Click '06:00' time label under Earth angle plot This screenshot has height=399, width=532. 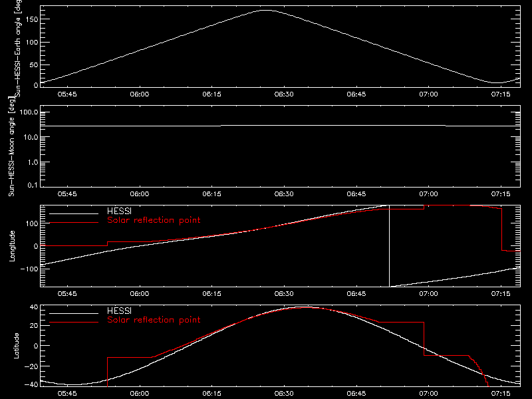point(140,94)
